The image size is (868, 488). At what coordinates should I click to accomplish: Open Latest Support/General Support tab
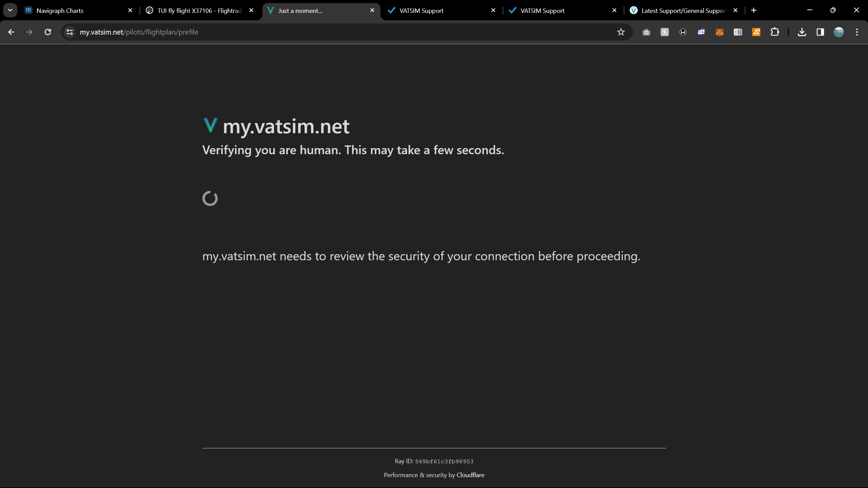tap(683, 11)
